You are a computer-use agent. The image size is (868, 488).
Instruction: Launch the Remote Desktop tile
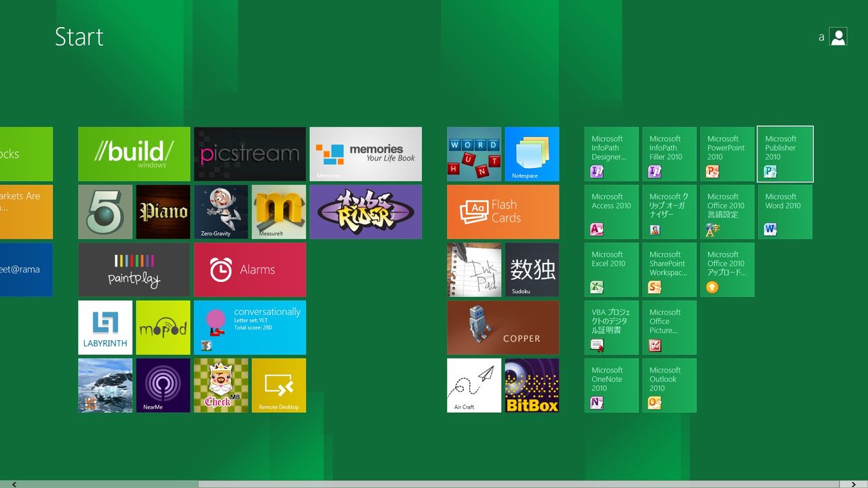point(279,386)
